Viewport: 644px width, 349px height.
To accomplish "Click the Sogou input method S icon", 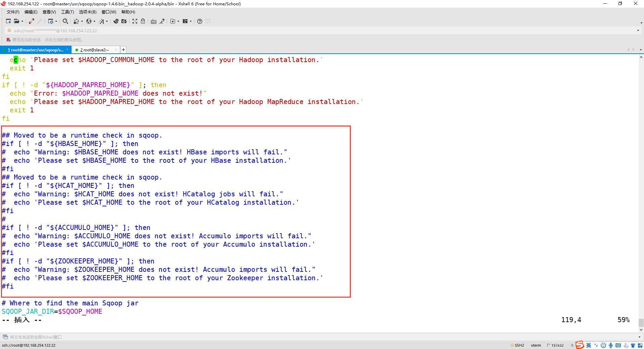I will click(580, 345).
